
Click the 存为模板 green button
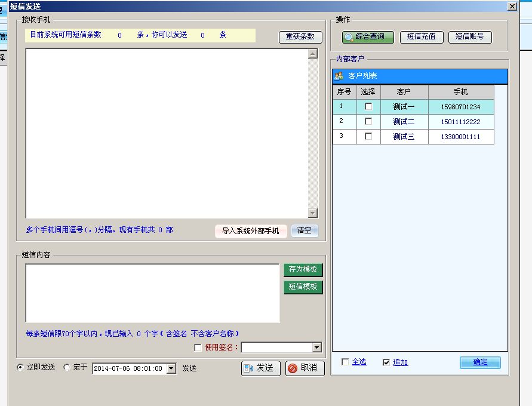(x=303, y=270)
